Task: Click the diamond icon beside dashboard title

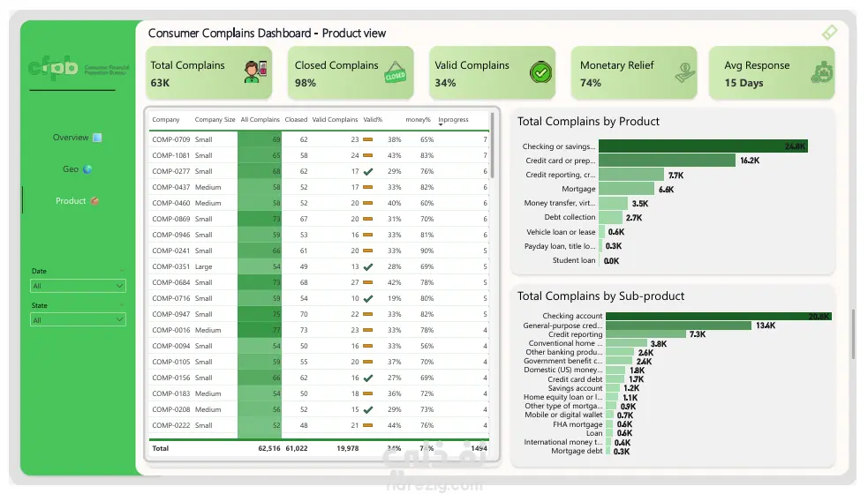Action: coord(829,33)
